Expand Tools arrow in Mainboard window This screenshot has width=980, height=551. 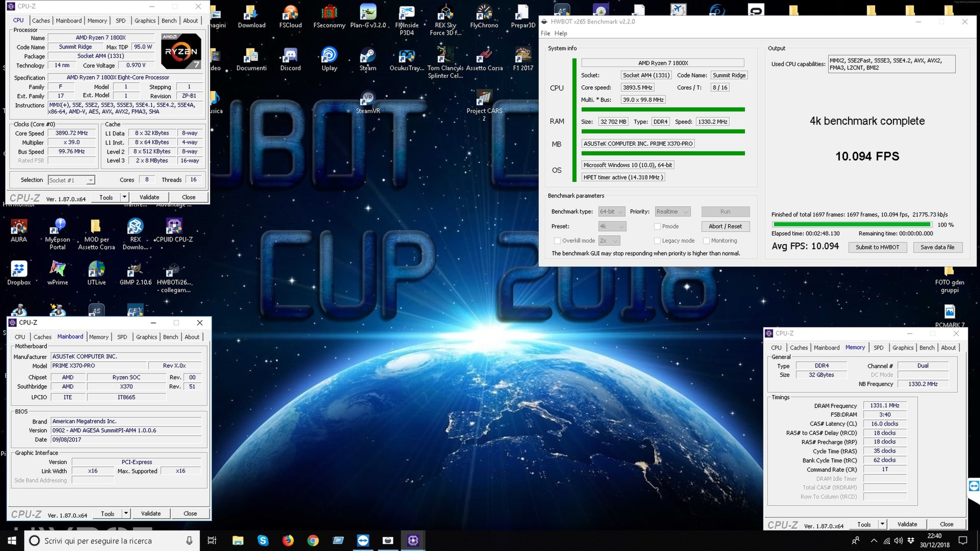coord(126,514)
